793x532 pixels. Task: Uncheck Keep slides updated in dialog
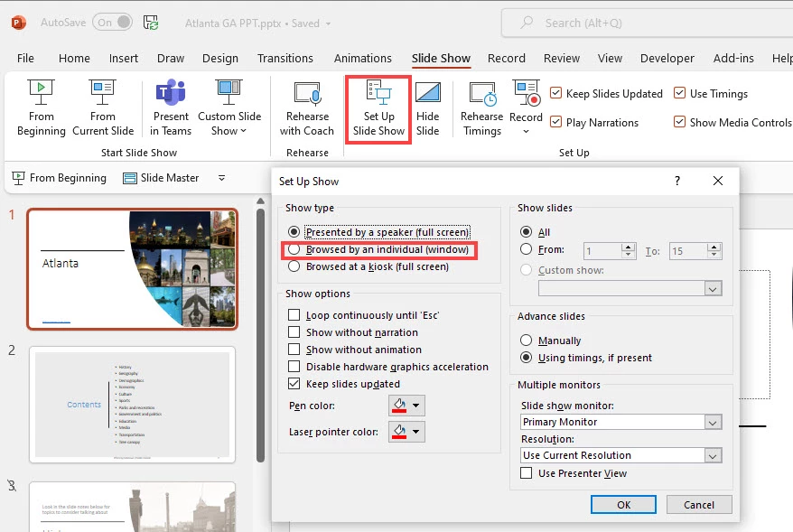tap(294, 384)
